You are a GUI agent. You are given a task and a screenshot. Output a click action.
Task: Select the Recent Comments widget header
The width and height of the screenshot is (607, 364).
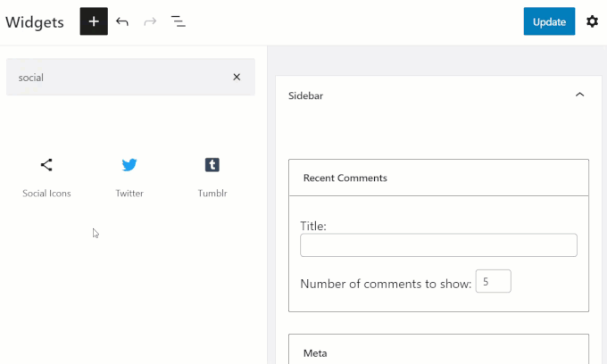coord(438,178)
